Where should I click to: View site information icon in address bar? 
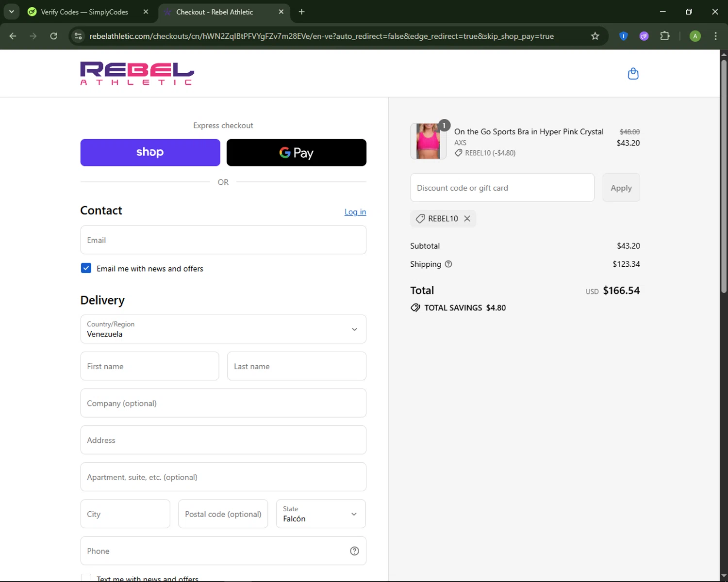point(78,36)
